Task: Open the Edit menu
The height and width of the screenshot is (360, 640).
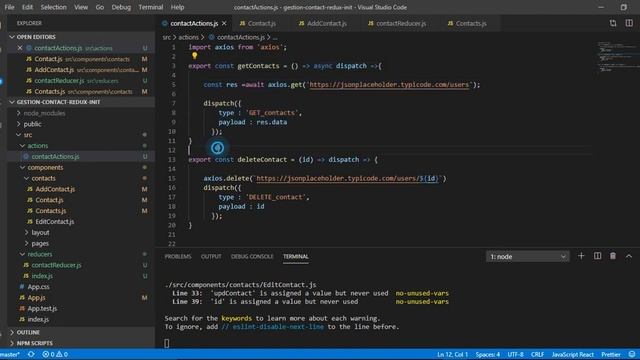Action: tap(27, 7)
